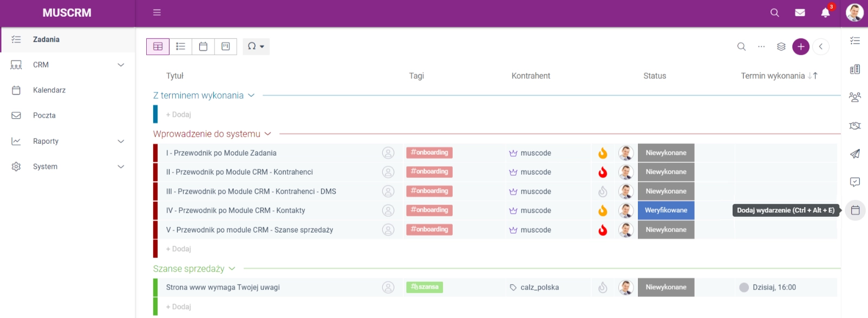Click '+ Dodaj' under 'Szanse sprzedaży'
868x318 pixels.
179,307
